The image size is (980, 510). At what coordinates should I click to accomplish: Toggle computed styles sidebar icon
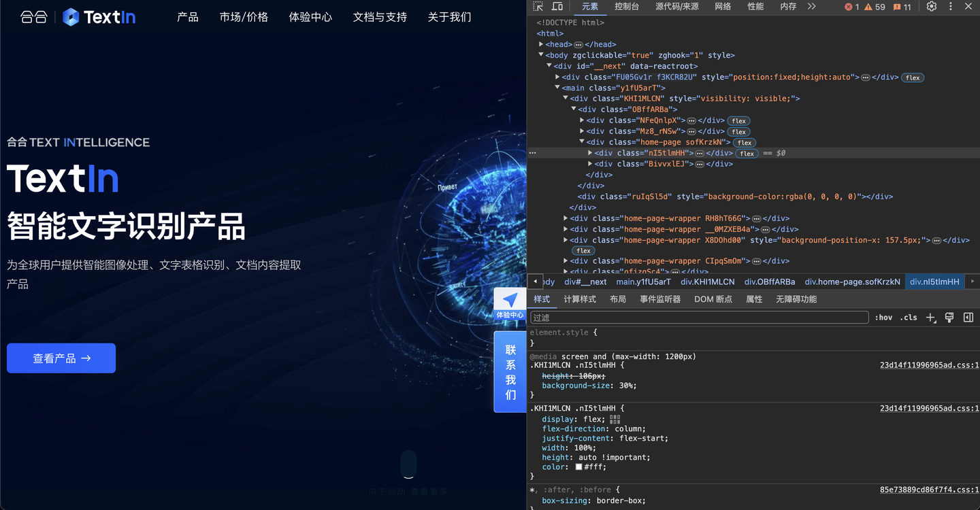click(968, 318)
